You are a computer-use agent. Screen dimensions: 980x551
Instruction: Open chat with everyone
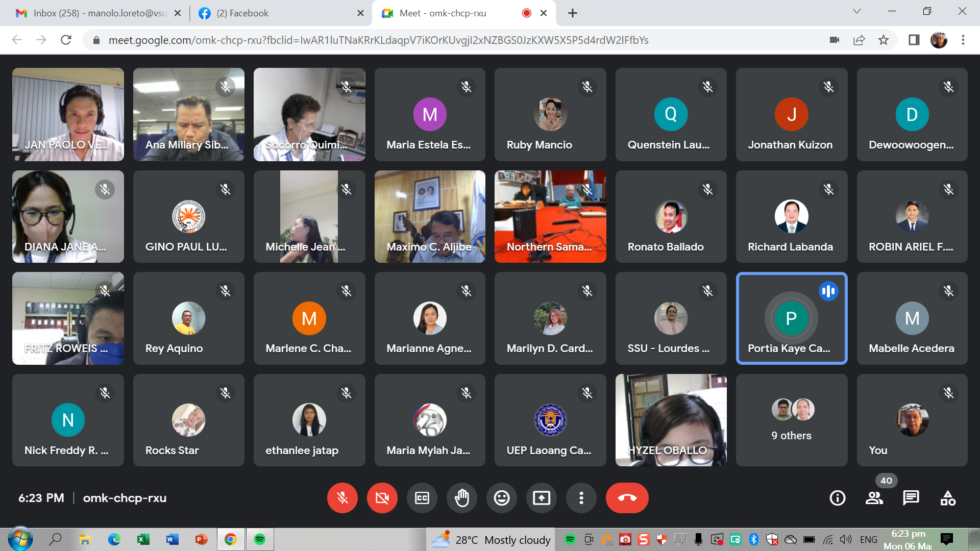click(911, 498)
